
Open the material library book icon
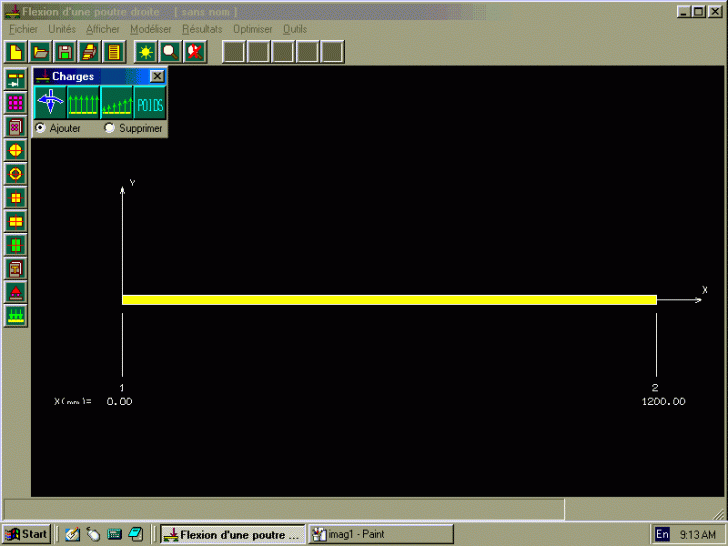(x=15, y=127)
